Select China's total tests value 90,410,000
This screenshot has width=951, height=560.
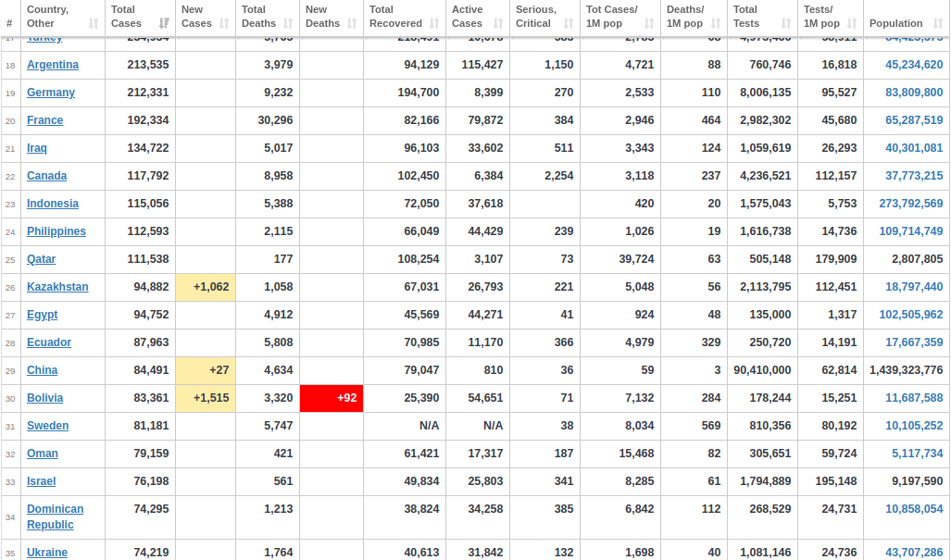(x=762, y=370)
